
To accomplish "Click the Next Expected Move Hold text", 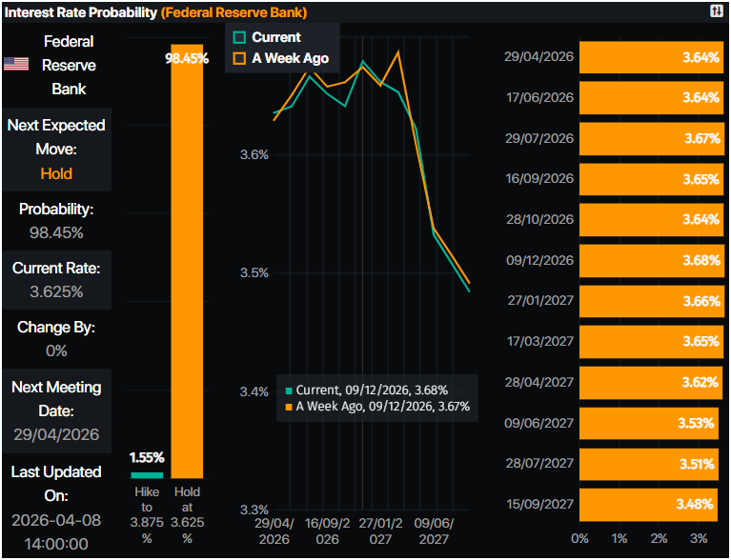I will (x=56, y=173).
